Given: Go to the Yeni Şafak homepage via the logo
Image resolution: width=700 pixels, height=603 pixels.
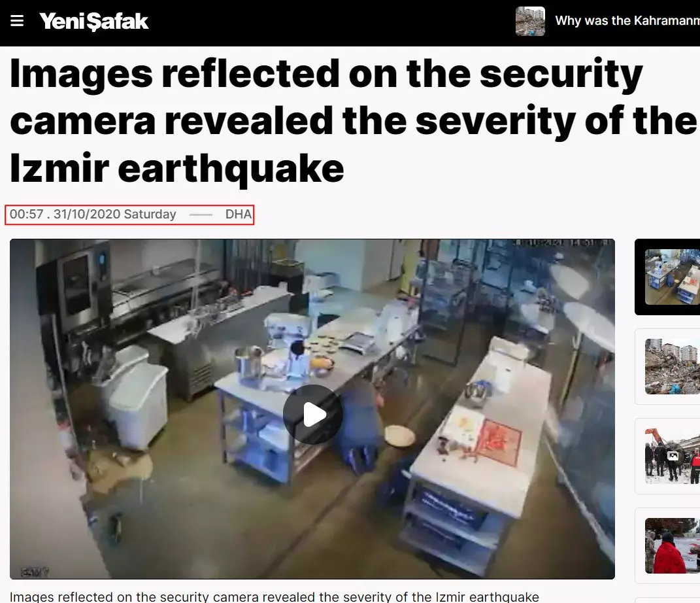Looking at the screenshot, I should click(x=93, y=22).
